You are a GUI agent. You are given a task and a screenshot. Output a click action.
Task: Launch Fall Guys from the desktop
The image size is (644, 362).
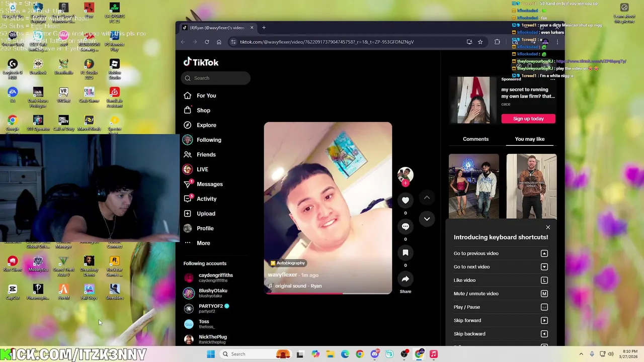(x=89, y=292)
